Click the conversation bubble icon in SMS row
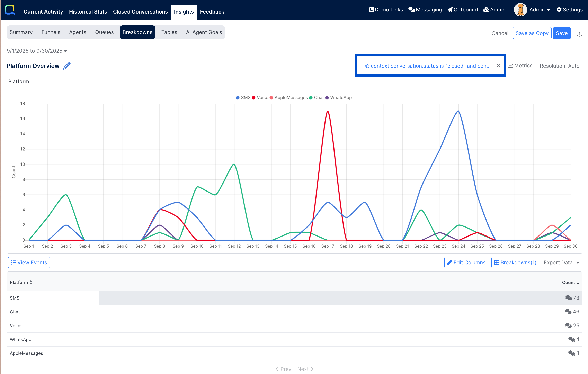 (568, 298)
